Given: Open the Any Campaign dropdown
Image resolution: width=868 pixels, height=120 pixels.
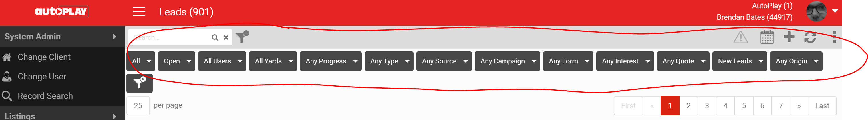Looking at the screenshot, I should pyautogui.click(x=507, y=61).
